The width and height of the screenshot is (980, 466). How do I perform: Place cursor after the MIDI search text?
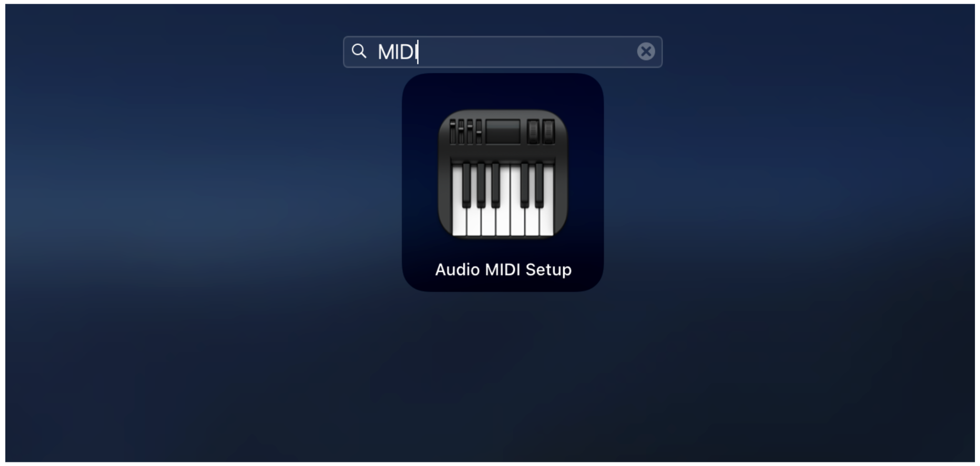tap(418, 52)
